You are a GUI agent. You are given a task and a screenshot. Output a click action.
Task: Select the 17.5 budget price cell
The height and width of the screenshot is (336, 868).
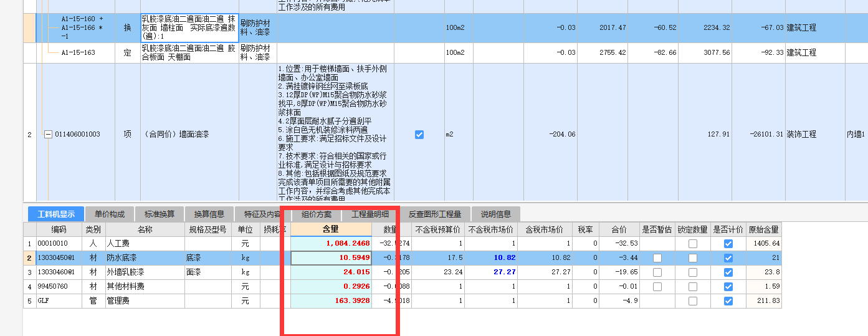point(438,257)
